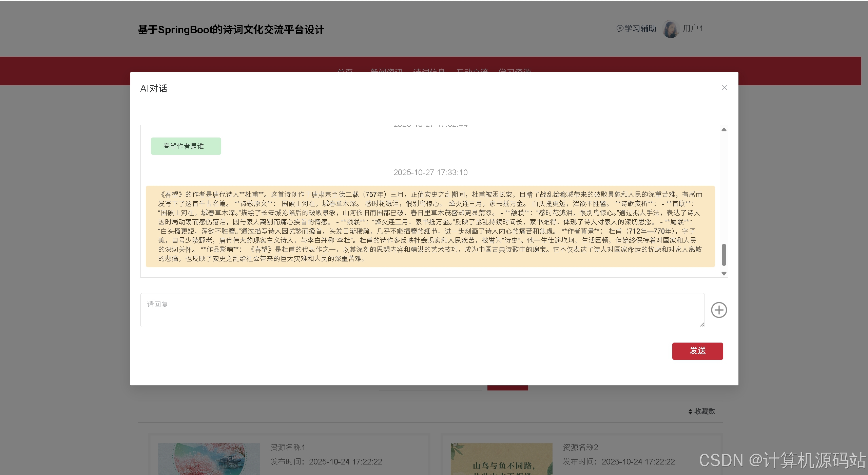Select the 春望作者是谁 message bubble
Viewport: 868px width, 475px height.
[x=186, y=146]
